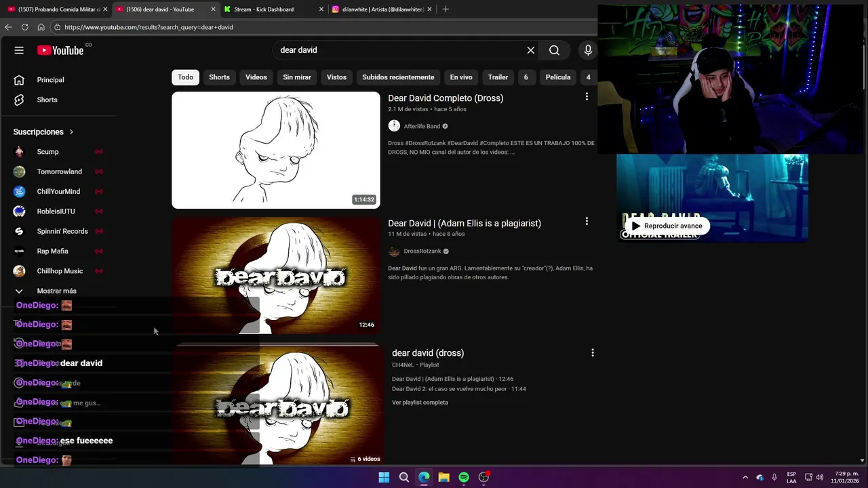Select the Vistos filter chip
This screenshot has width=868, height=488.
[336, 77]
